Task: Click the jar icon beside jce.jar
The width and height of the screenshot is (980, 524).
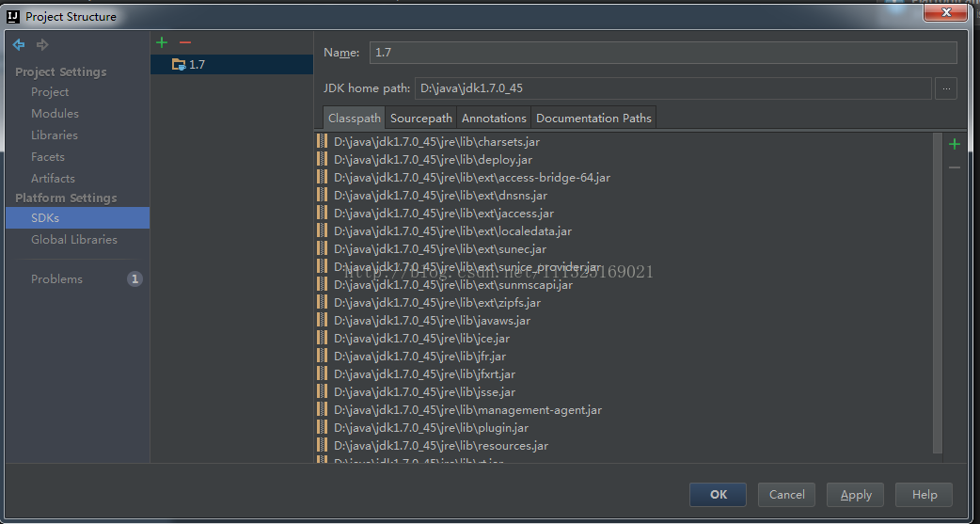Action: point(322,339)
